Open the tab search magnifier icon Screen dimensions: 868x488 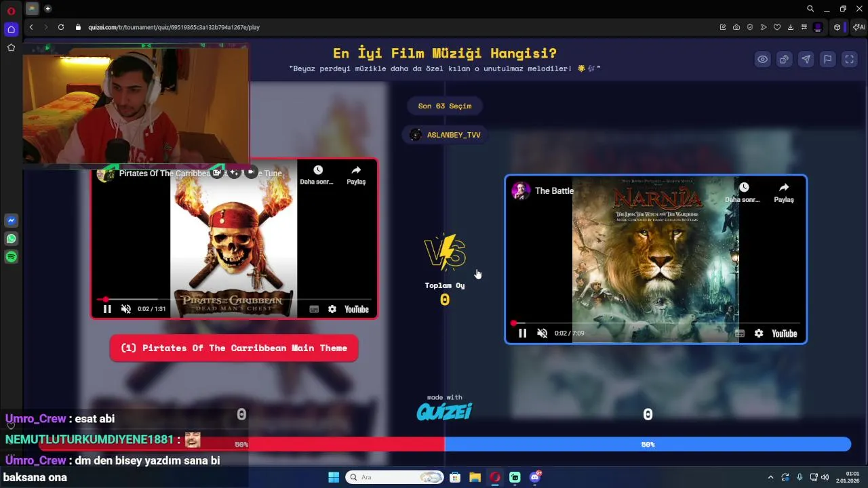coord(810,9)
